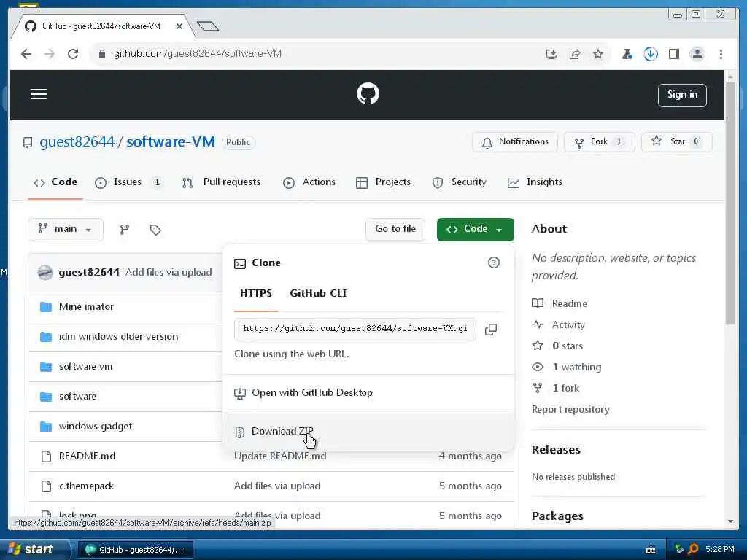Open the Insights tab
This screenshot has width=747, height=560.
coord(535,182)
